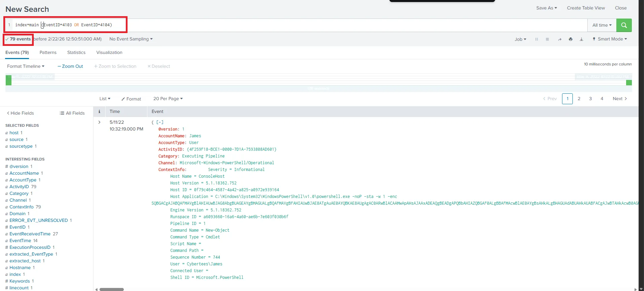Switch to the Events (79) tab
644x291 pixels.
tap(17, 52)
